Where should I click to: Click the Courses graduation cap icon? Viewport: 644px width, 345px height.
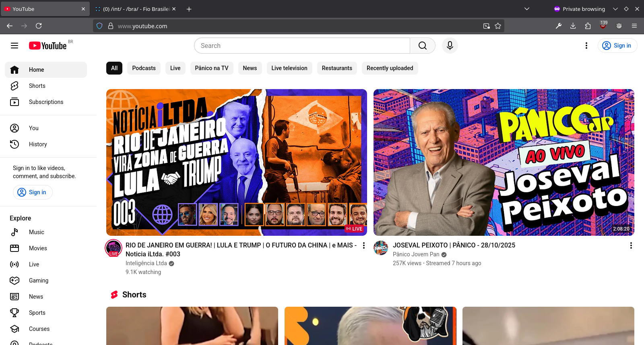[x=14, y=329]
